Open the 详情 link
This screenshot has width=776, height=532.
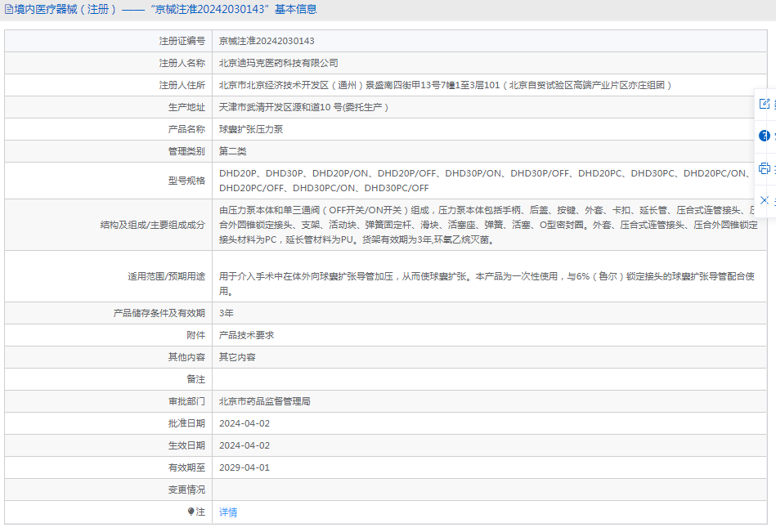[x=228, y=512]
